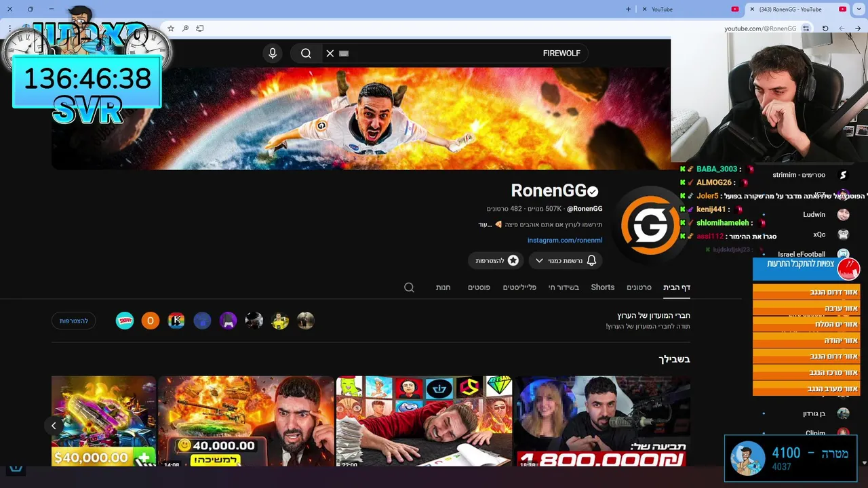Switch to the Shorts tab
The width and height of the screenshot is (868, 488).
[602, 287]
